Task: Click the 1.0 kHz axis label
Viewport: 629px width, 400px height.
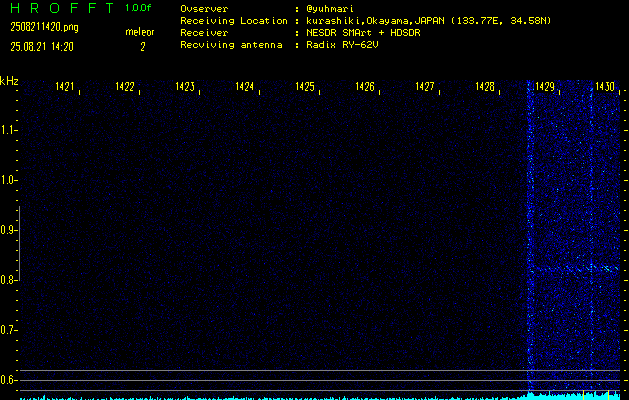Action: click(x=7, y=180)
